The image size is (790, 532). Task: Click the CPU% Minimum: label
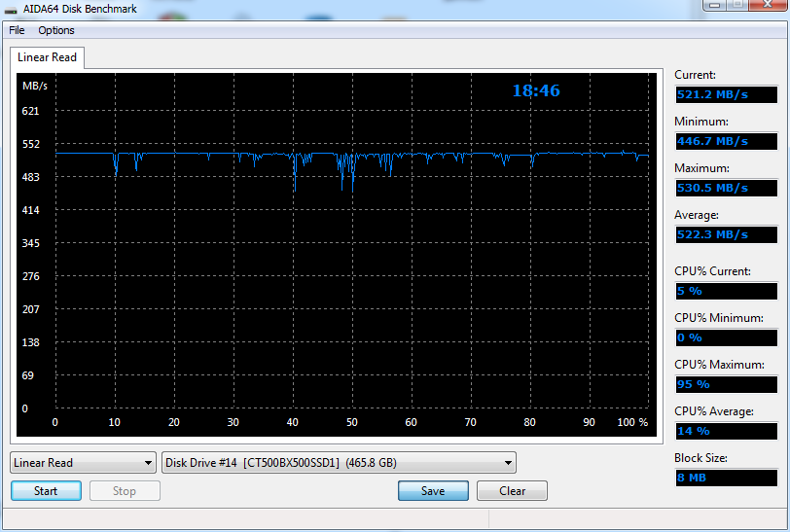point(719,318)
